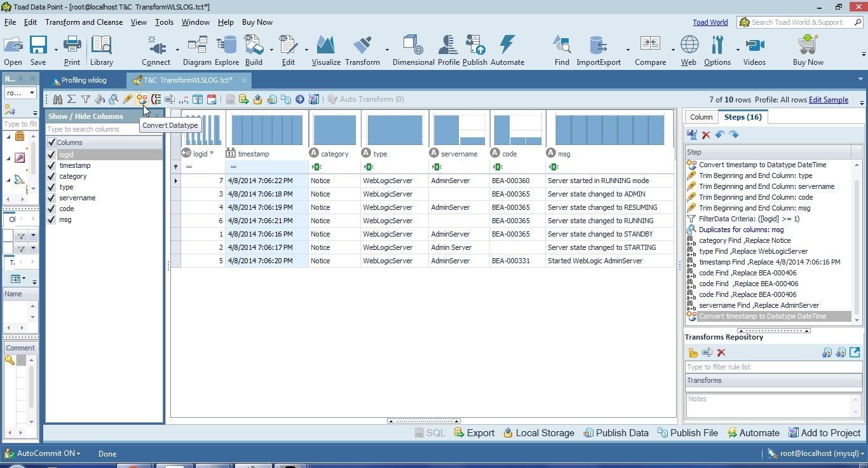The height and width of the screenshot is (468, 868).
Task: Open the Edit Sample link
Action: pyautogui.click(x=828, y=100)
